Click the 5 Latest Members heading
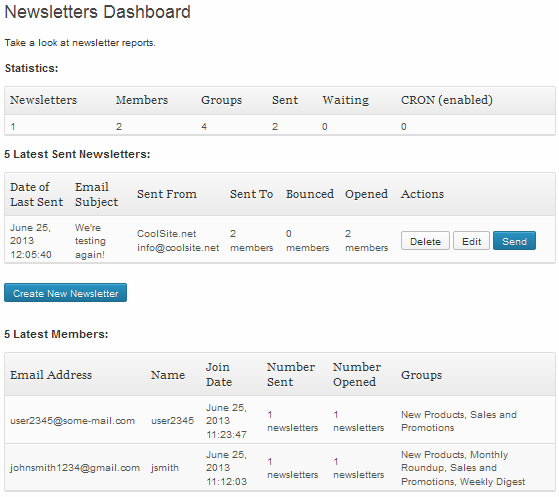Screen dimensions: 559x497 click(x=56, y=334)
